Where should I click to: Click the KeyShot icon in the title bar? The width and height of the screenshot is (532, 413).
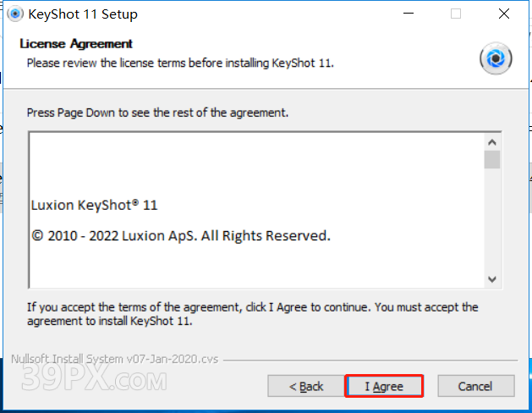[x=15, y=14]
